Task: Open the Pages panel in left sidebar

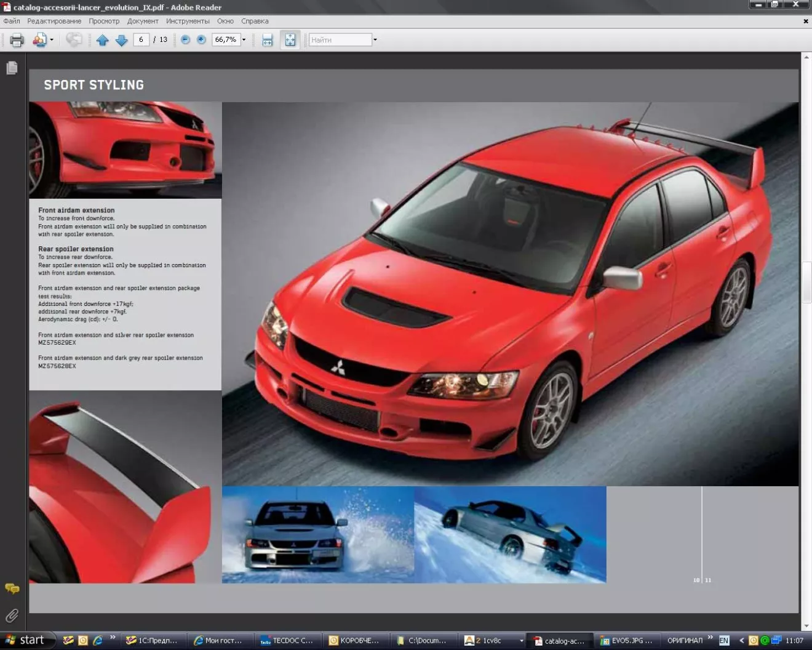Action: 12,68
